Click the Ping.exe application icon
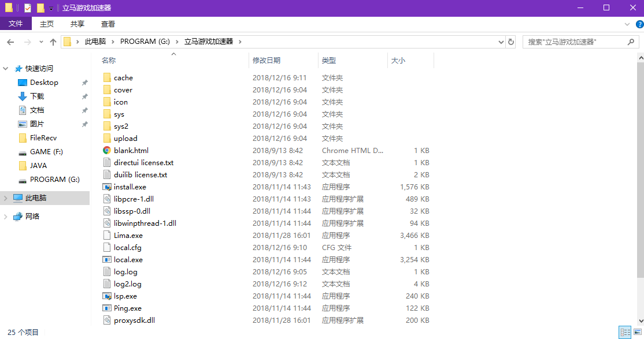The height and width of the screenshot is (339, 644). tap(107, 308)
